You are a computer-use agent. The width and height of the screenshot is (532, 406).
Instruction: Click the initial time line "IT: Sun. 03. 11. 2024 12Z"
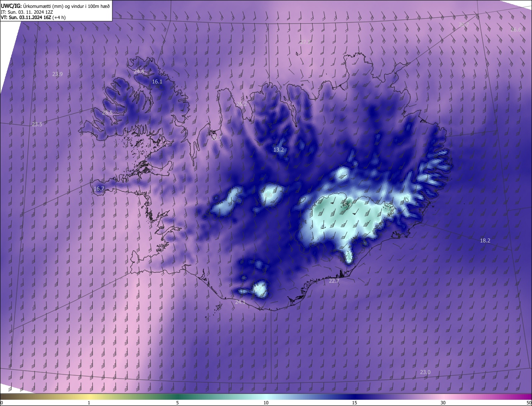pyautogui.click(x=27, y=12)
